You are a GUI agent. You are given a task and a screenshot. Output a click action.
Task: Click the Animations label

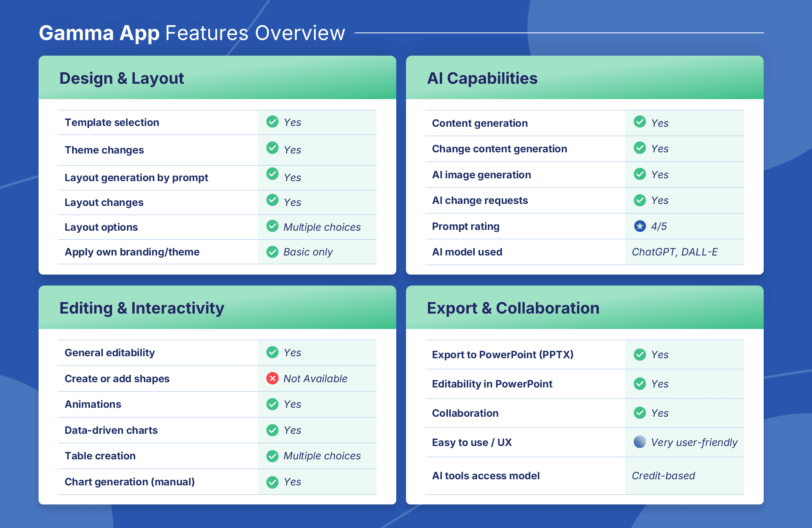93,404
